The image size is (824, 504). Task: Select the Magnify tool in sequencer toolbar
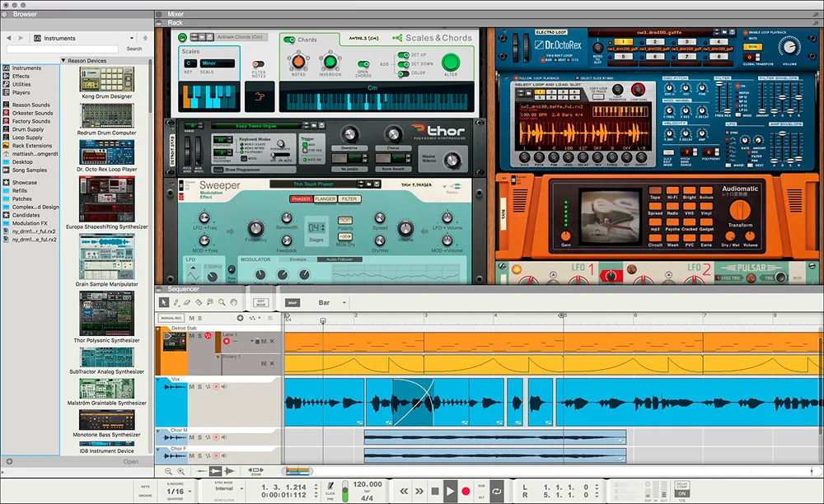(x=222, y=302)
